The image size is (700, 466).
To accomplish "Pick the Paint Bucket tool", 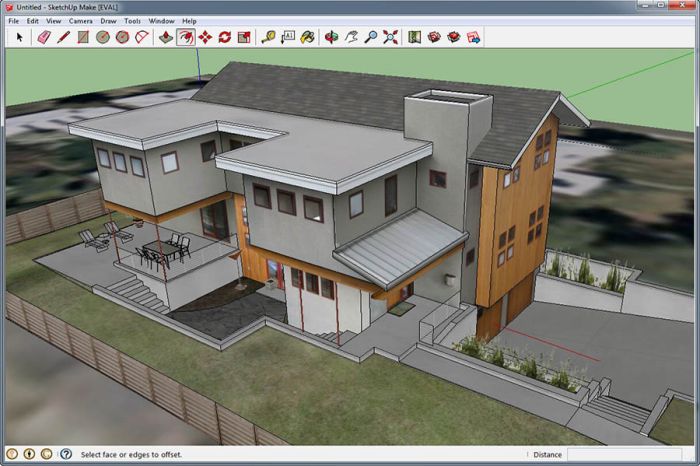I will click(x=308, y=37).
